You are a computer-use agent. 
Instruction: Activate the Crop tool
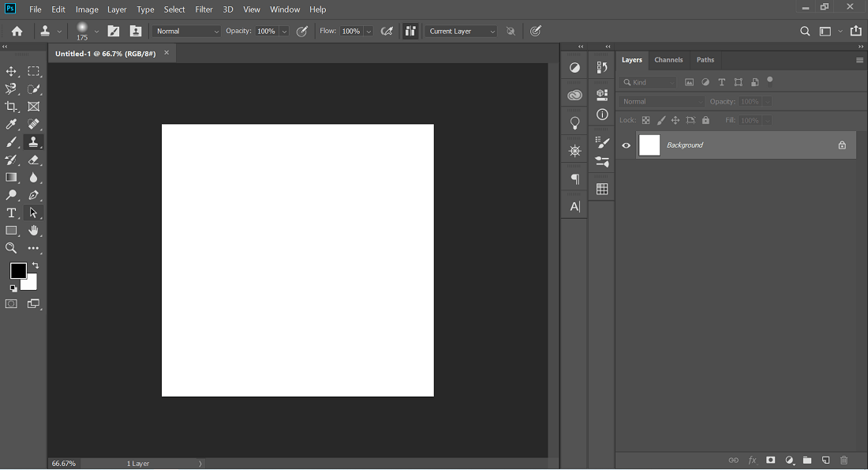tap(11, 106)
